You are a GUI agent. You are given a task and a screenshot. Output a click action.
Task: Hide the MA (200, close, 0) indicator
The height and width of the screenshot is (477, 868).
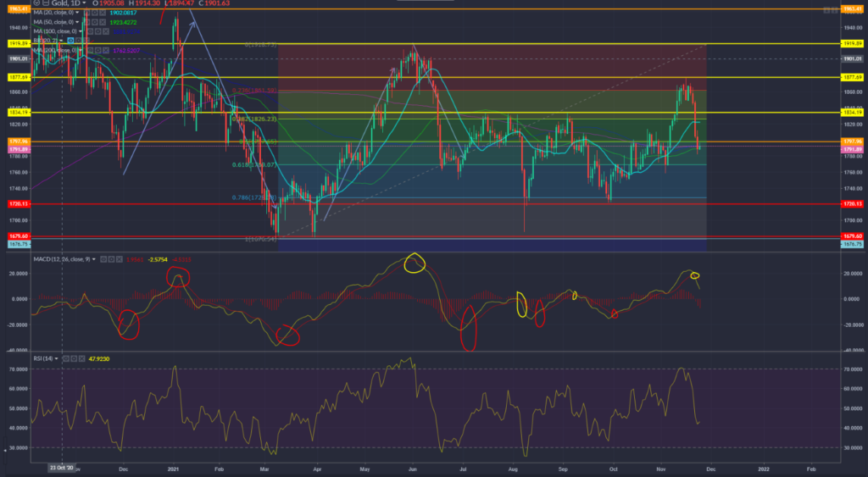click(x=90, y=50)
